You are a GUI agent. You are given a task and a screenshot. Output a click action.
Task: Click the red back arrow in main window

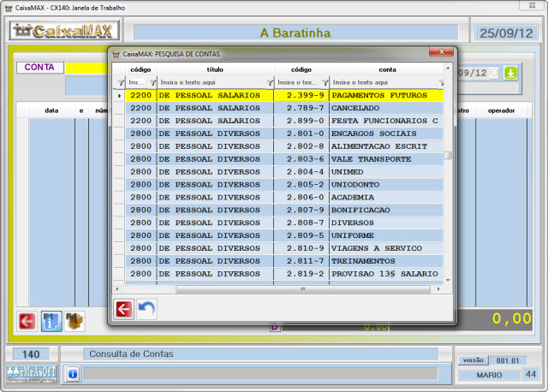pyautogui.click(x=27, y=321)
